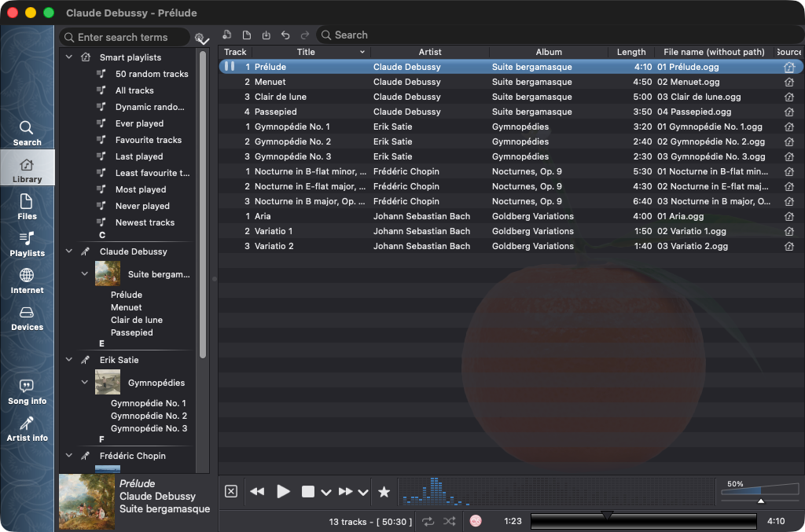Click the now playing album art
Viewport: 805px width, 532px height.
coord(86,501)
